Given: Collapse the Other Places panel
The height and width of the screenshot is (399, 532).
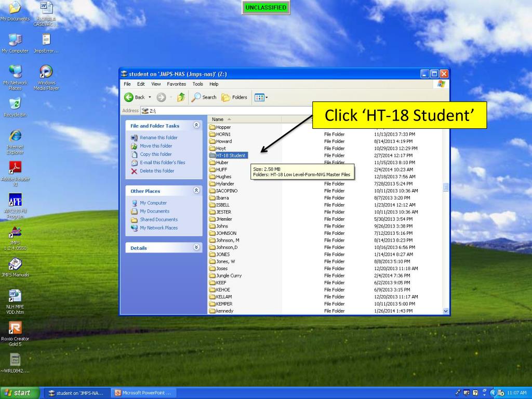Looking at the screenshot, I should tap(196, 190).
